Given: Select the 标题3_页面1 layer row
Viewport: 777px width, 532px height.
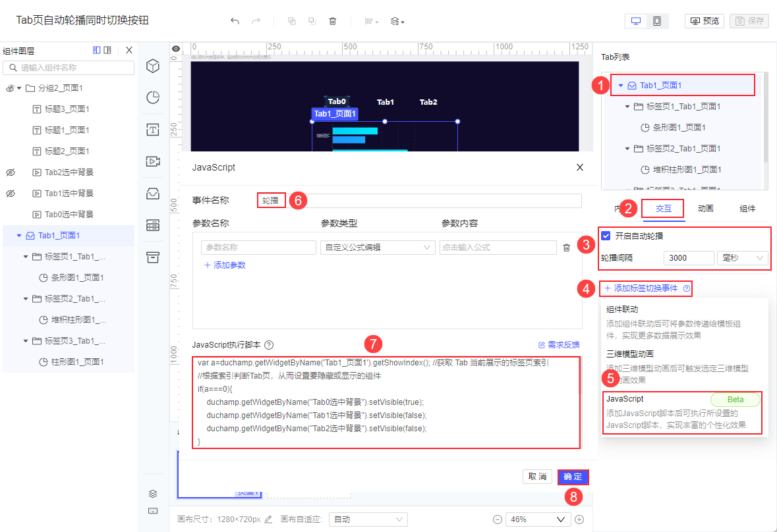Looking at the screenshot, I should (69, 109).
